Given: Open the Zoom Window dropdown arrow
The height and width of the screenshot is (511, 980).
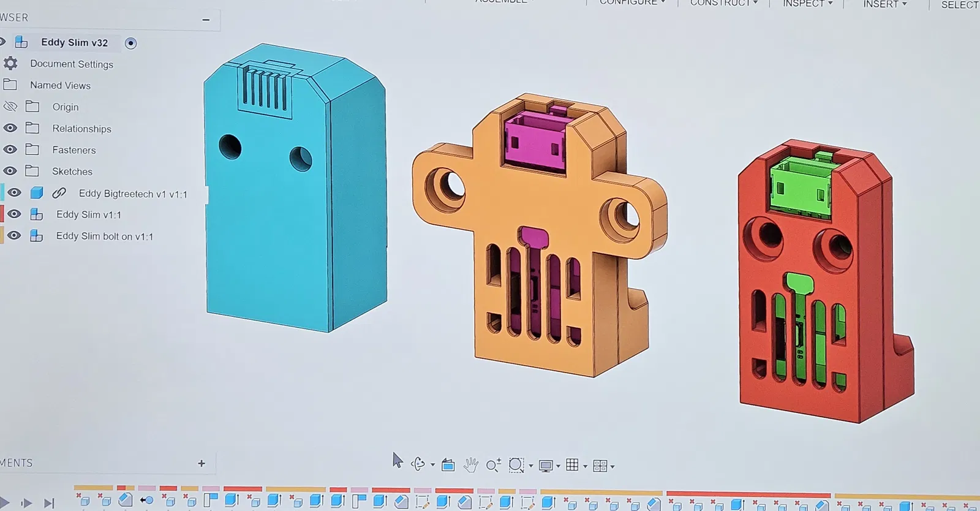Looking at the screenshot, I should tap(530, 466).
